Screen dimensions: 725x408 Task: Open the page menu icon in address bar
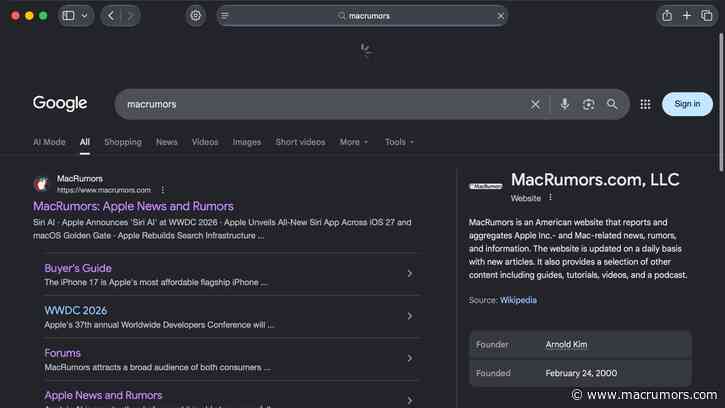[x=225, y=16]
